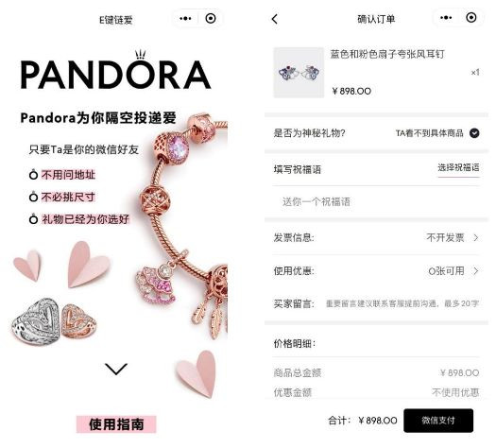This screenshot has width=496, height=448.
Task: Click the 送你一个祝福语 greeting input field
Action: (376, 202)
